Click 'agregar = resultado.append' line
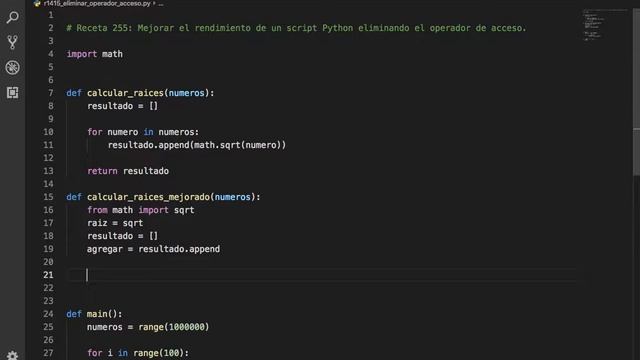The width and height of the screenshot is (640, 360). (x=153, y=249)
